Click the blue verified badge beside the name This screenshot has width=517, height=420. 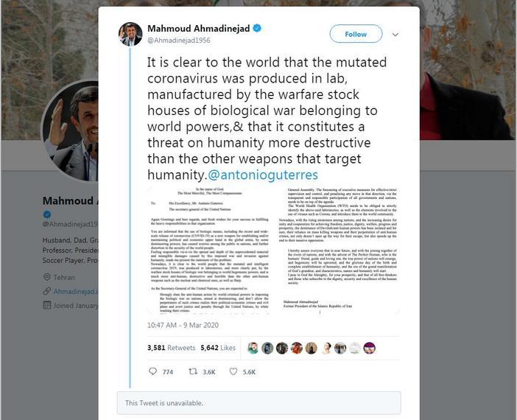click(257, 28)
